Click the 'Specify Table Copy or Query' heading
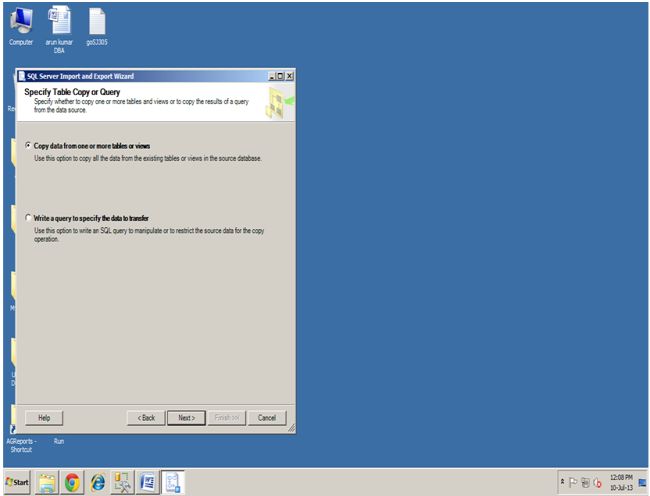Screen dimensions: 650x496 [x=72, y=92]
